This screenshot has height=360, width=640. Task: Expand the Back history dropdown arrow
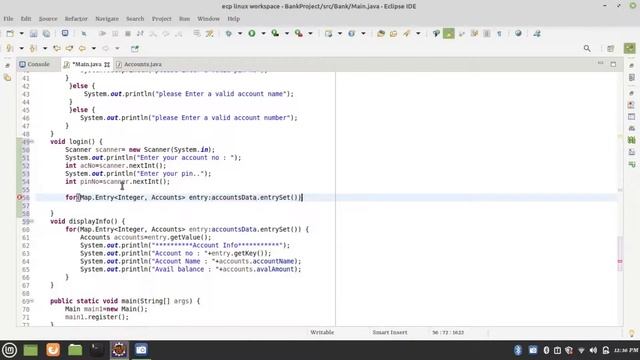pos(93,49)
